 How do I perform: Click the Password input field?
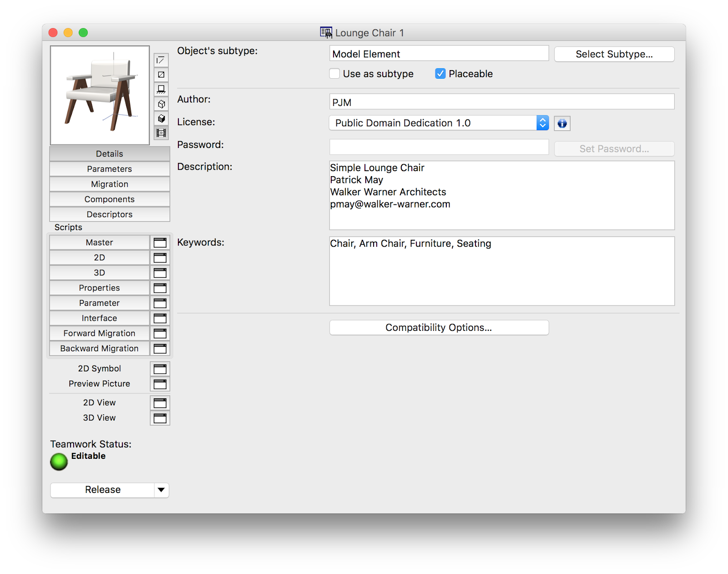[439, 147]
